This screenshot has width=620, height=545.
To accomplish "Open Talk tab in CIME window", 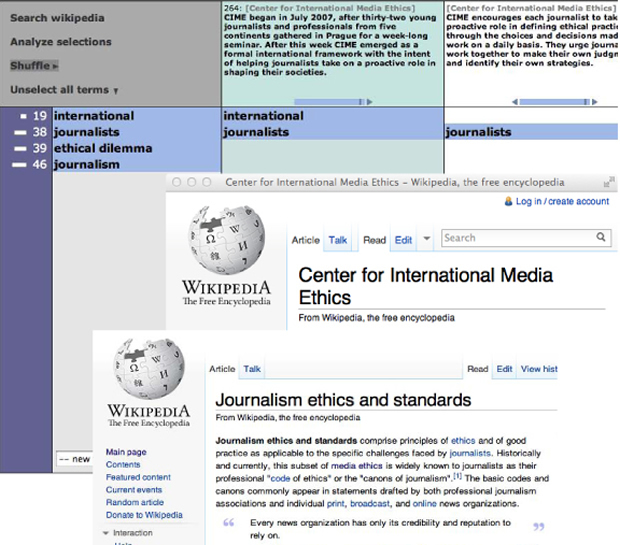I will click(x=338, y=240).
